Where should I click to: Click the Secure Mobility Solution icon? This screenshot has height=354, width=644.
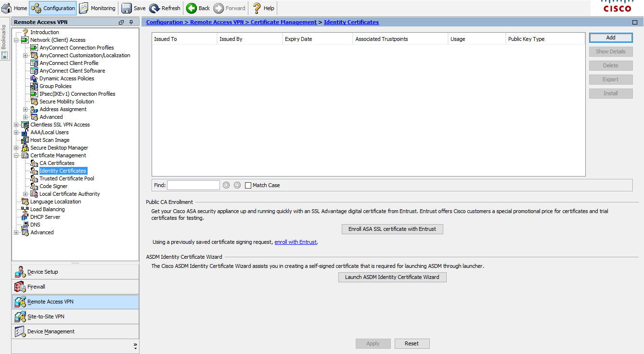point(34,101)
